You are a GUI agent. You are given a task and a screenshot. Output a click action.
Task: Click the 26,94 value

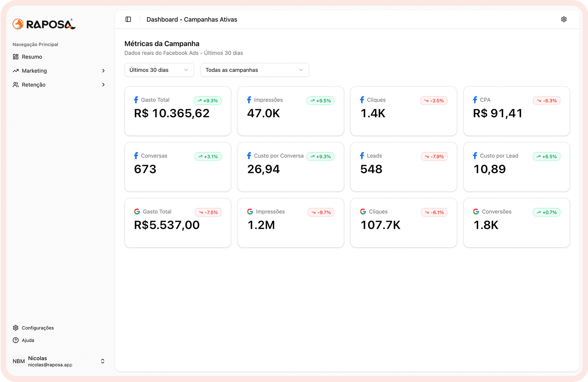pyautogui.click(x=263, y=169)
